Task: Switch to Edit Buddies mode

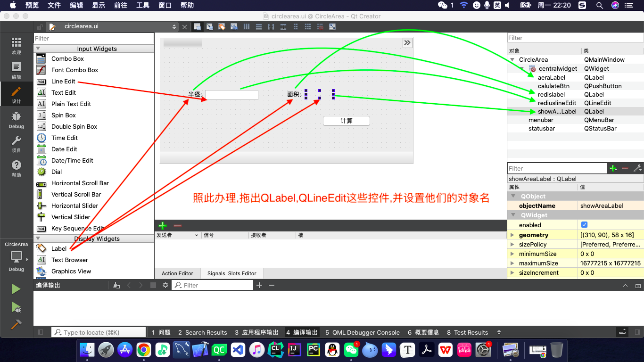Action: pos(222,27)
